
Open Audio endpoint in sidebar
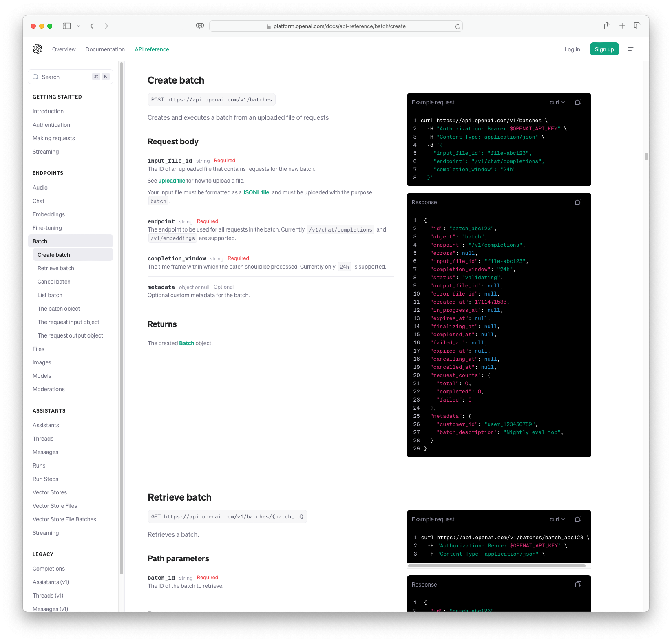point(40,188)
